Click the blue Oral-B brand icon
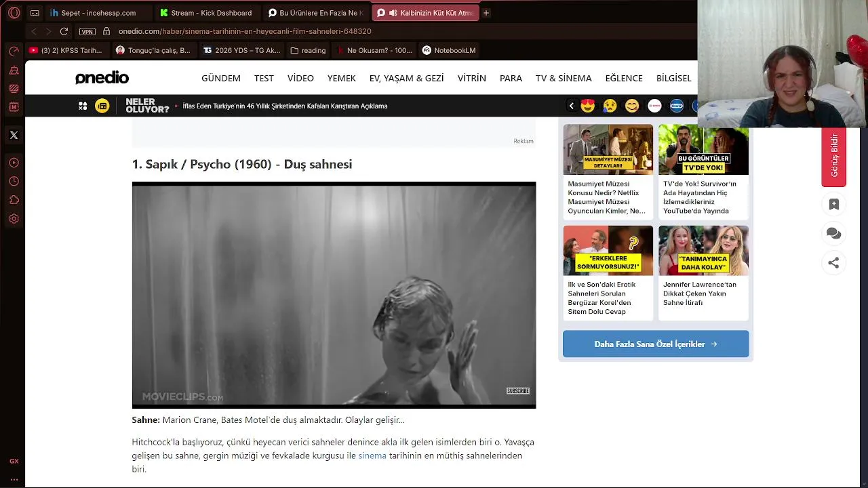Viewport: 868px width, 488px height. 677,106
